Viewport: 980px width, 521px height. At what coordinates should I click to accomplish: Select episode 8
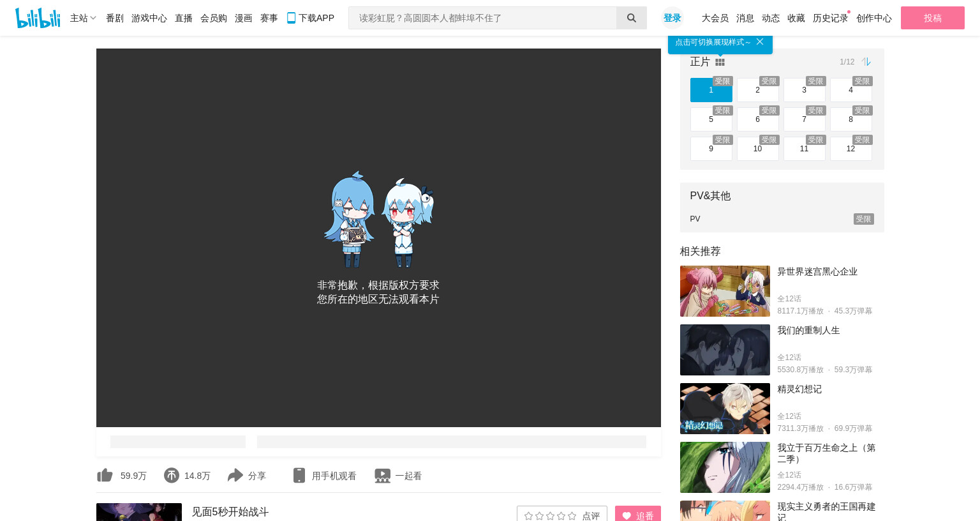[x=851, y=119]
